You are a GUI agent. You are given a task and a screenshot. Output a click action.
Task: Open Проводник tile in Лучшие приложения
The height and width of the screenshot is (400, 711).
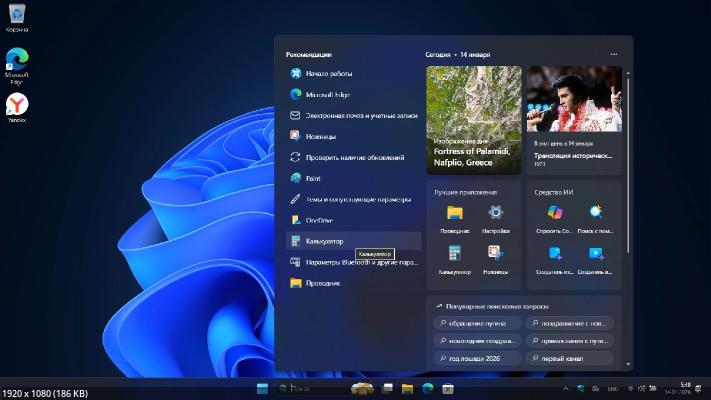point(455,213)
